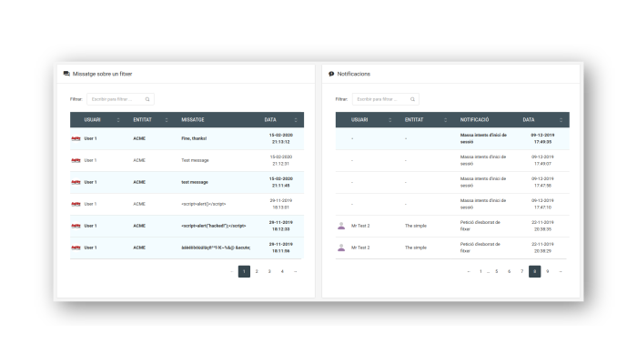The width and height of the screenshot is (637, 364).
Task: Go to messages page 4
Action: [282, 271]
